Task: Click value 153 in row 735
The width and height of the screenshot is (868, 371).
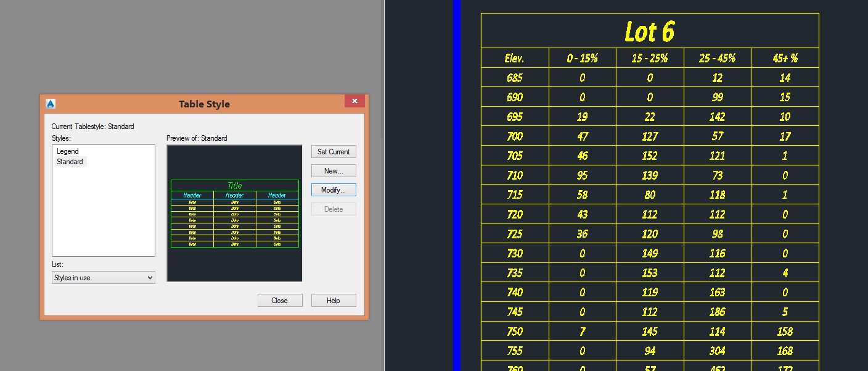Action: pos(650,273)
